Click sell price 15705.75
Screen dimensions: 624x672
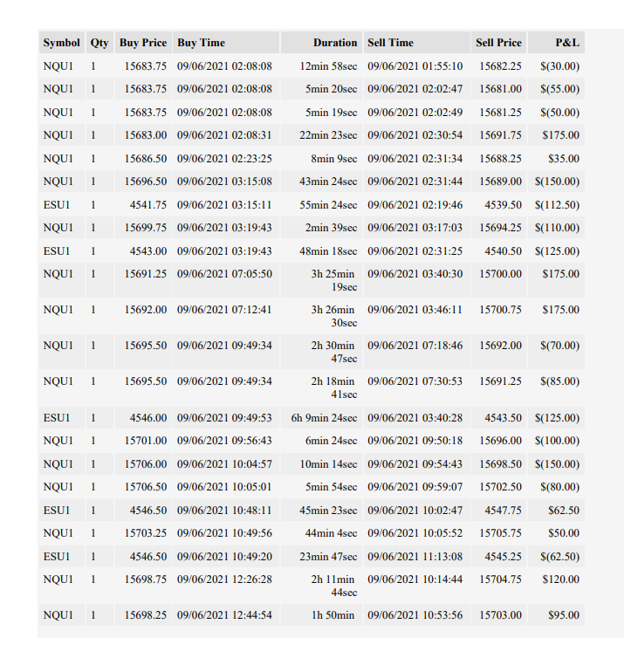500,533
